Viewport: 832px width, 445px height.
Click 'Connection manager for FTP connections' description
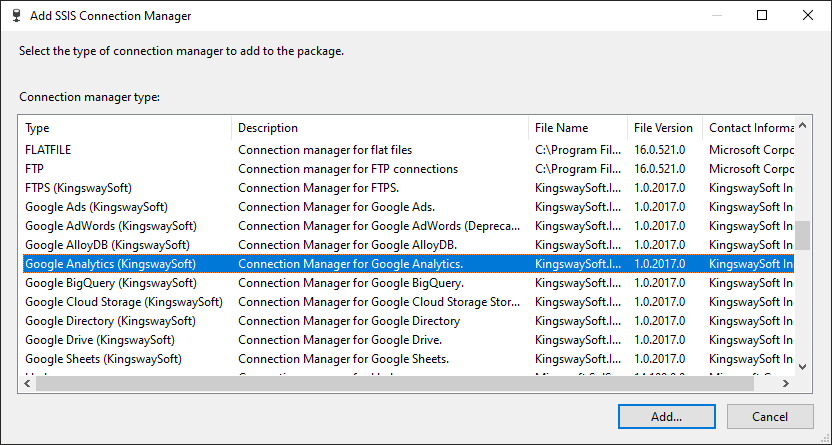point(348,169)
